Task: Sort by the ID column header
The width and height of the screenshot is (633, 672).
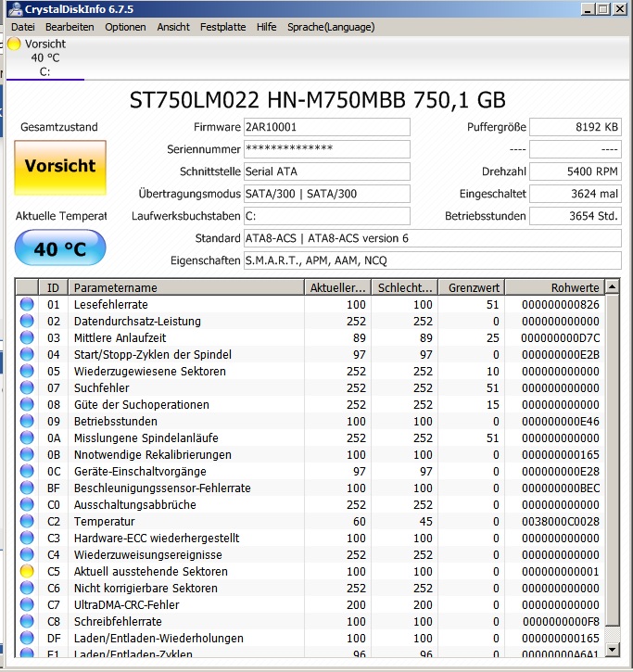Action: pos(53,287)
